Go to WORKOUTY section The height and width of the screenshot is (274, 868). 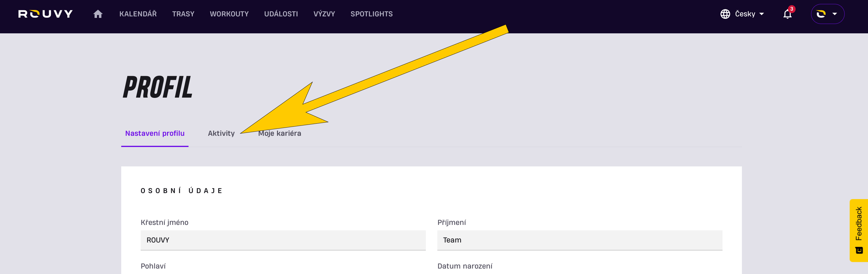[x=229, y=14]
